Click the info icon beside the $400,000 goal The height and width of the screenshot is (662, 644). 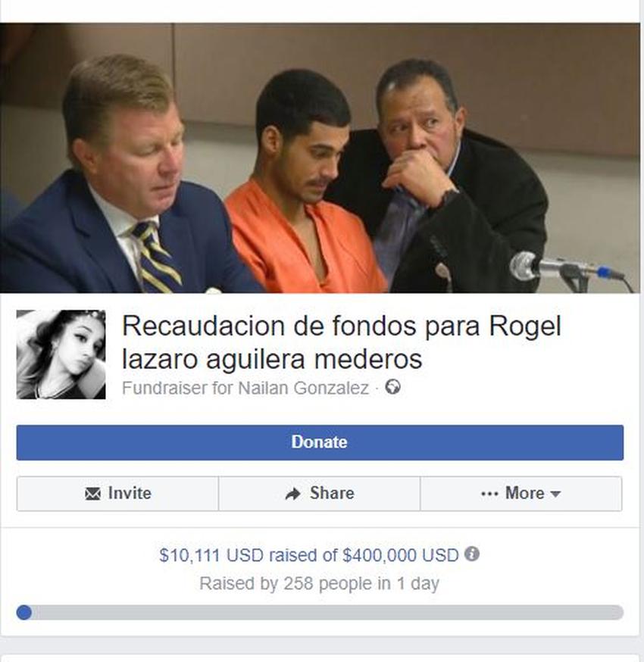tap(472, 554)
